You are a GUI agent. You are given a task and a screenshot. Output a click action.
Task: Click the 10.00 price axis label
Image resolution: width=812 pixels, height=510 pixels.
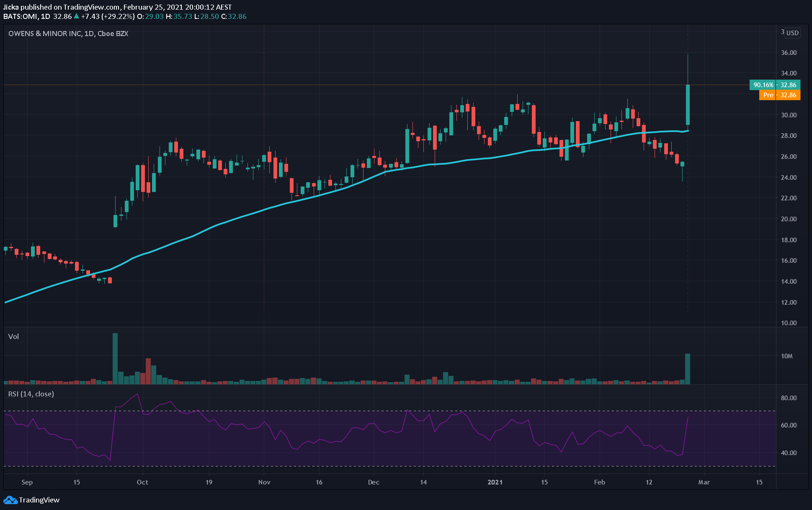(789, 323)
